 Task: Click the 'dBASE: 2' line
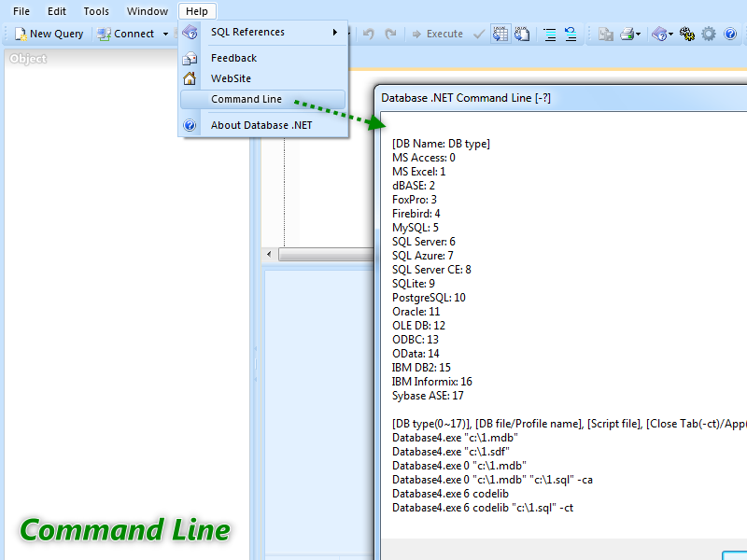coord(414,186)
